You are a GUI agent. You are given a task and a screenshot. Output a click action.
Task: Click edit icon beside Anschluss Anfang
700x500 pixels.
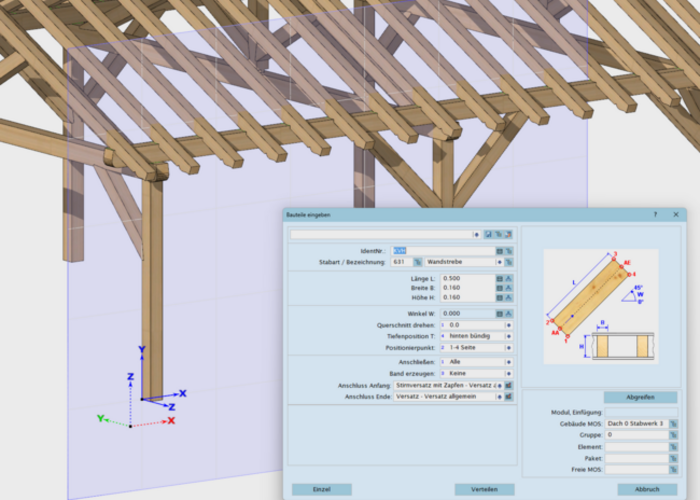[x=508, y=385]
